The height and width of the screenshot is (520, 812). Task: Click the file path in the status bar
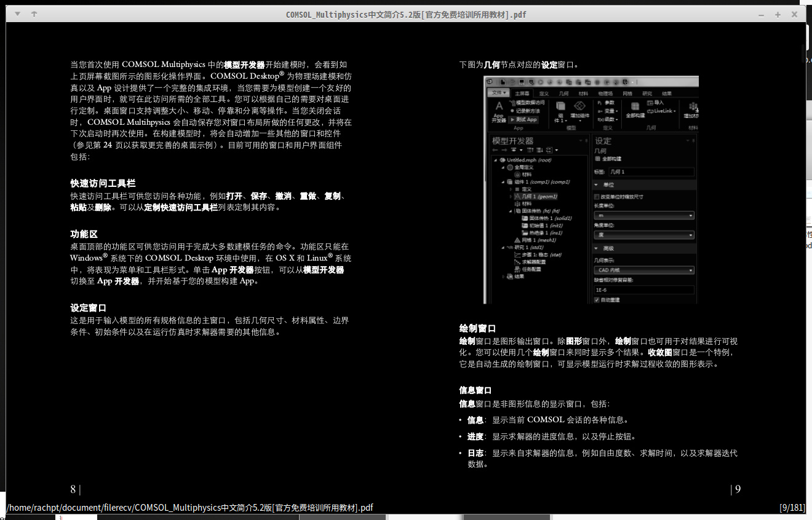pyautogui.click(x=190, y=508)
